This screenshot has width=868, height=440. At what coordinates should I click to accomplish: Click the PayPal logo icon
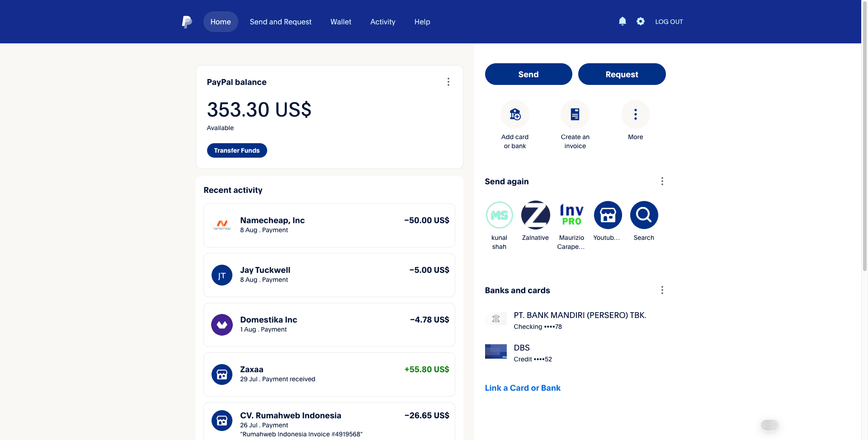(187, 22)
